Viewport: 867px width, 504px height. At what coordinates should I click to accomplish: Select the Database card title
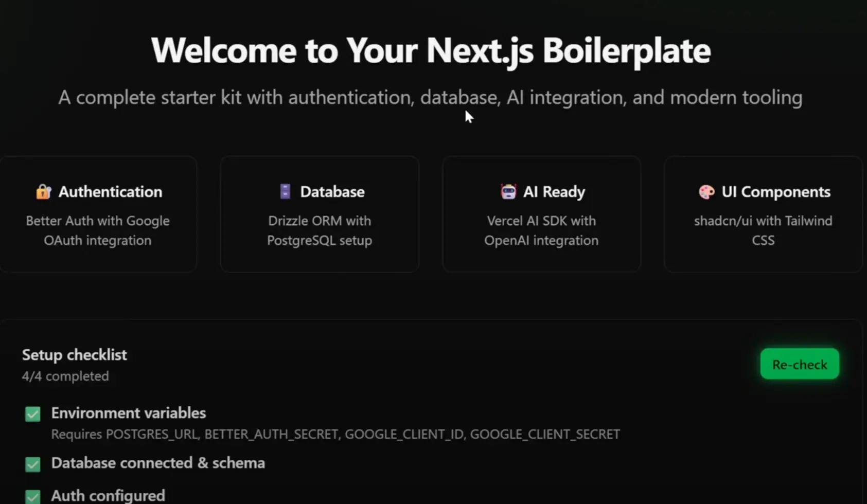[332, 192]
